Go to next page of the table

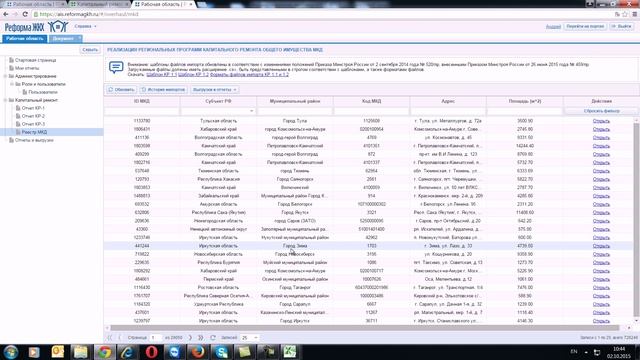[x=190, y=338]
